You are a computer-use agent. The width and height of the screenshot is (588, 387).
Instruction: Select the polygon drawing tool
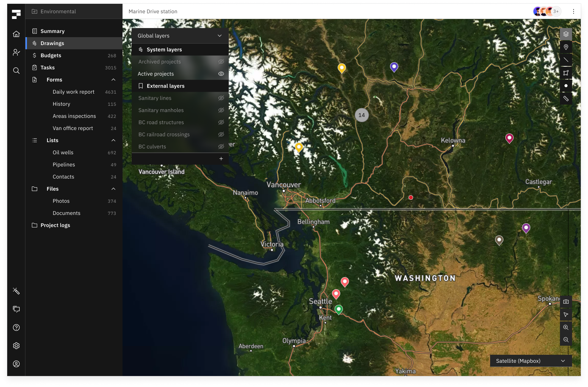tap(566, 73)
